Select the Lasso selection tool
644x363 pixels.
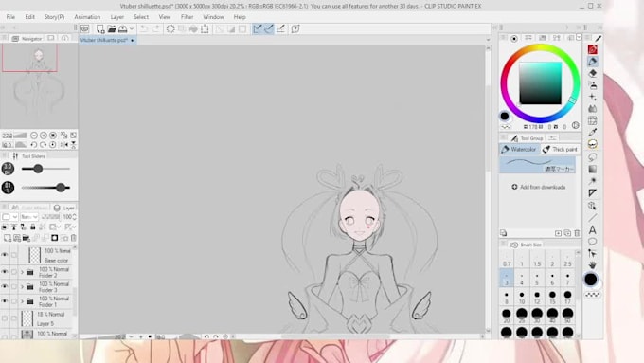tap(592, 157)
